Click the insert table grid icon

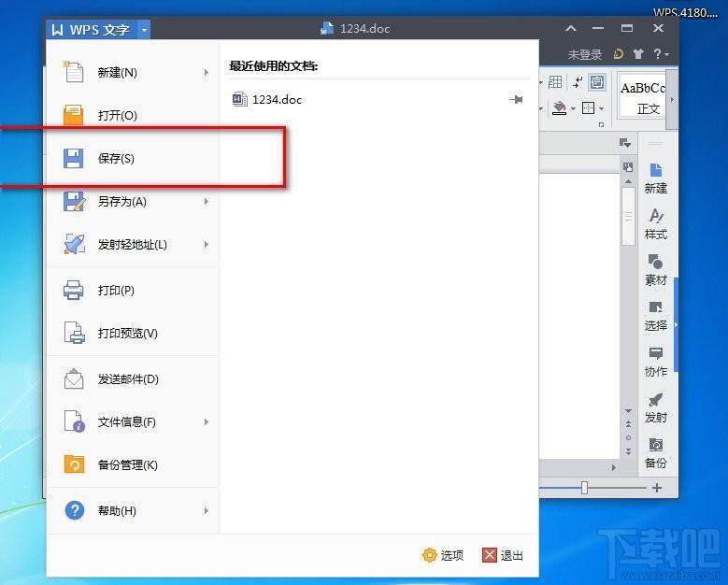555,82
